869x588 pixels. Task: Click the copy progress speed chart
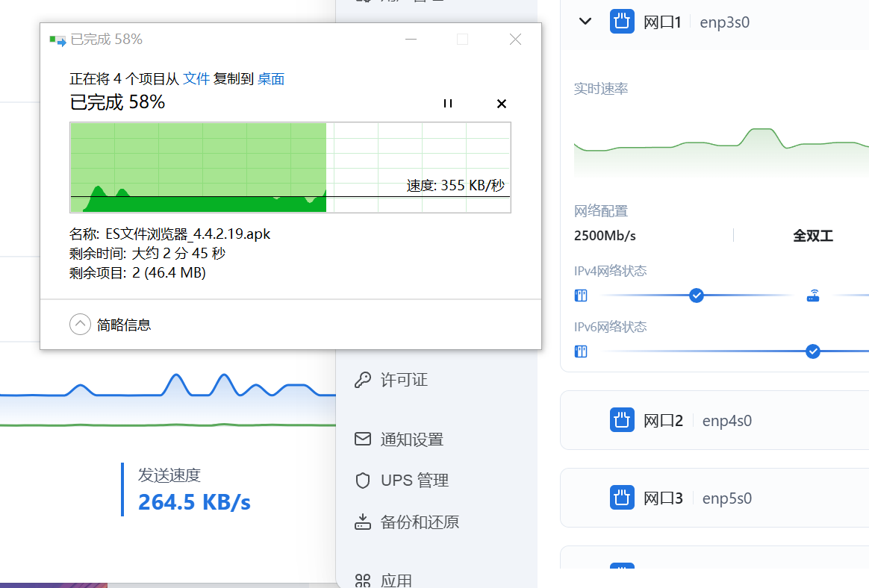click(x=290, y=167)
